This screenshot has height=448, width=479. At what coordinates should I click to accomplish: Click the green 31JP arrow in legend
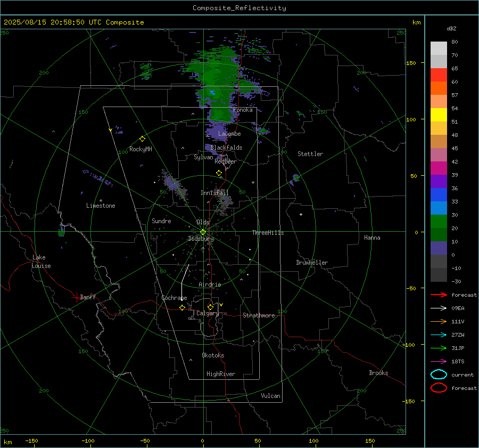[439, 348]
